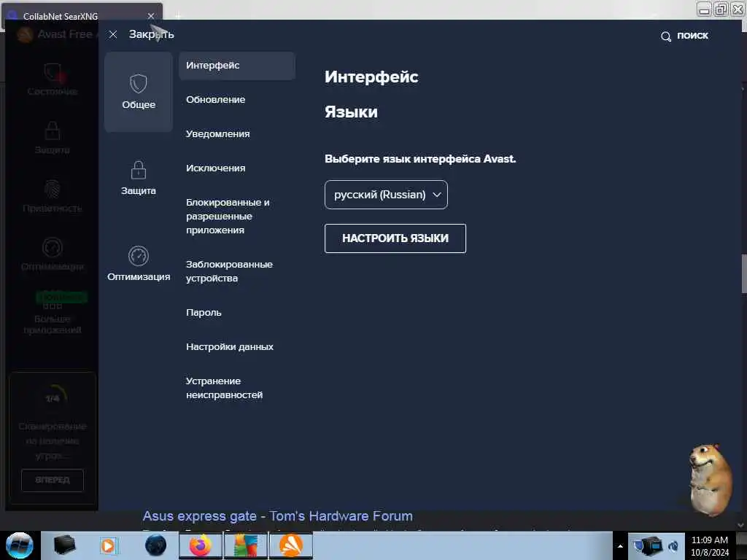
Task: Open Настройки данных section
Action: pyautogui.click(x=230, y=346)
